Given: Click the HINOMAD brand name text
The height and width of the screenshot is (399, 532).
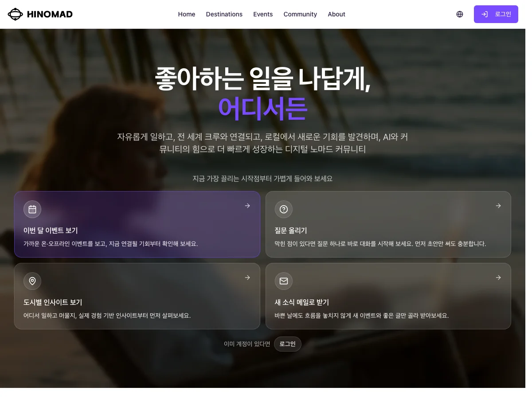Looking at the screenshot, I should click(50, 14).
